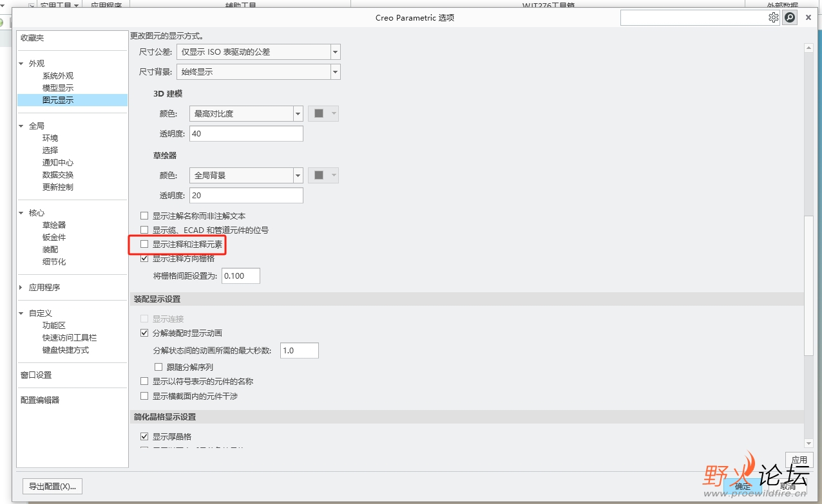Screen dimensions: 822x504
Task: Select 窗口设置 category
Action: (36, 375)
